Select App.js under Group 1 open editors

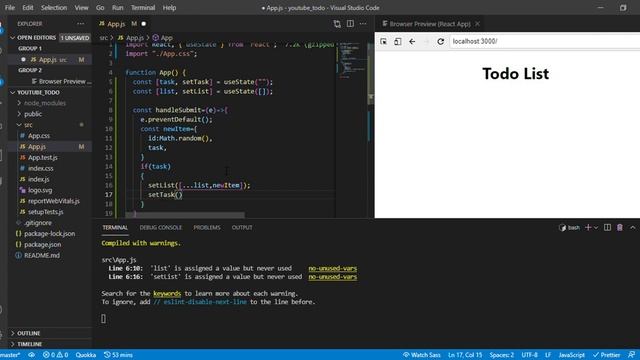[x=50, y=60]
